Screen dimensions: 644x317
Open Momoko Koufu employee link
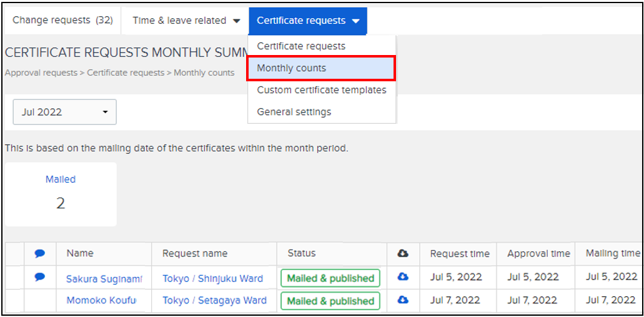pyautogui.click(x=101, y=301)
